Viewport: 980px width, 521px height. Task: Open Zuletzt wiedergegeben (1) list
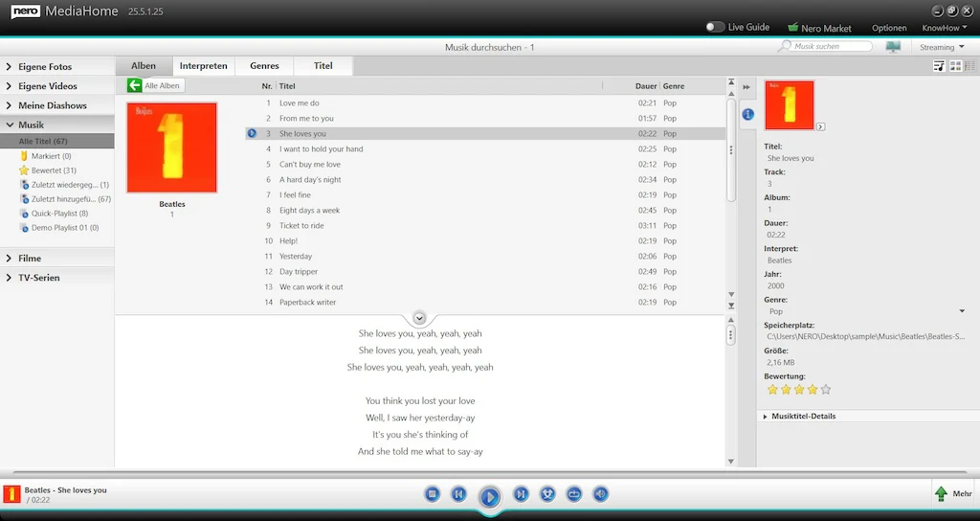(69, 185)
